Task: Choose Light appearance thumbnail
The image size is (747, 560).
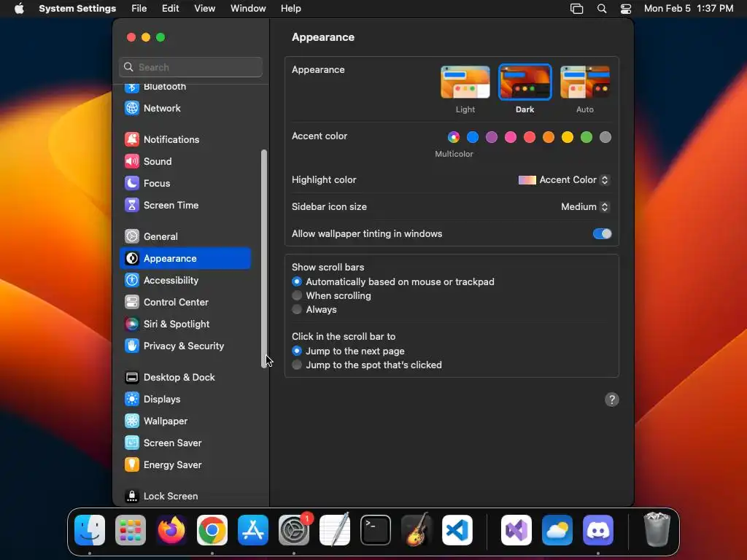Action: click(465, 82)
